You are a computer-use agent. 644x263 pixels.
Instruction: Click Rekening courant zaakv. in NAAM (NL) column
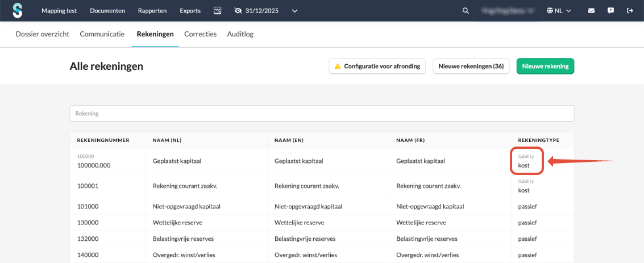click(x=185, y=186)
